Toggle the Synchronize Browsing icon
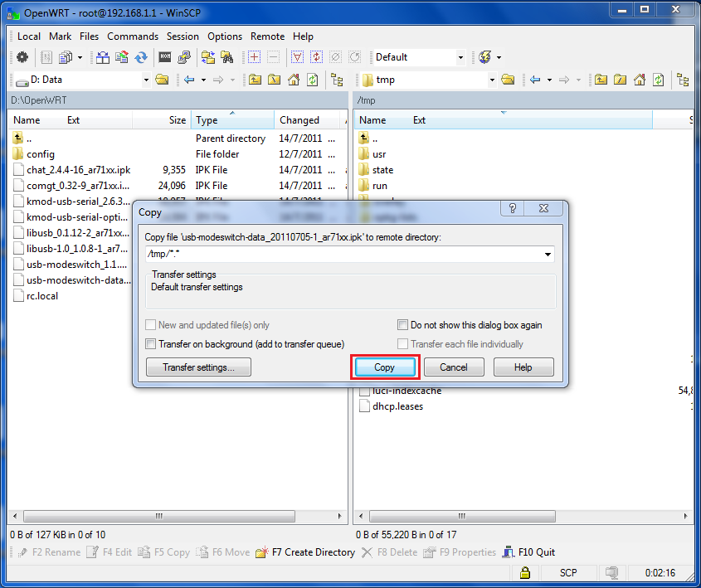This screenshot has width=701, height=588. pos(208,57)
